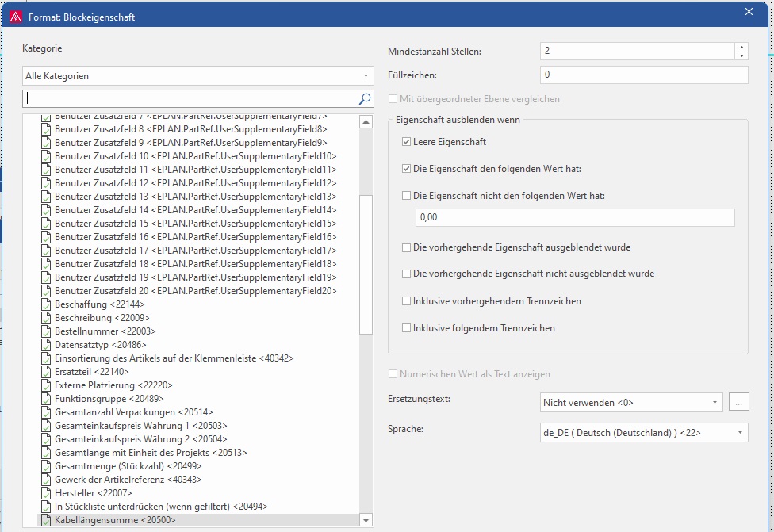Click the ellipsis button next to Ersetzungstext
The image size is (774, 532).
click(x=738, y=403)
